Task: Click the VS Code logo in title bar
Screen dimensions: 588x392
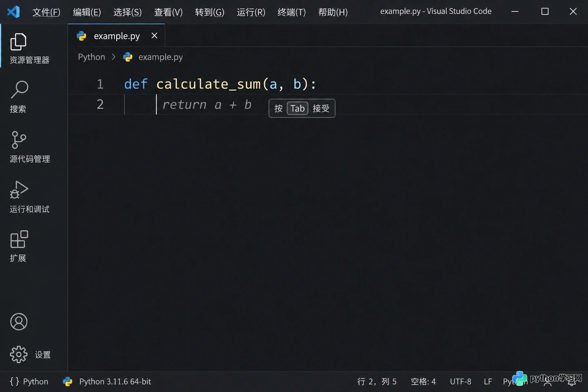Action: pos(13,11)
